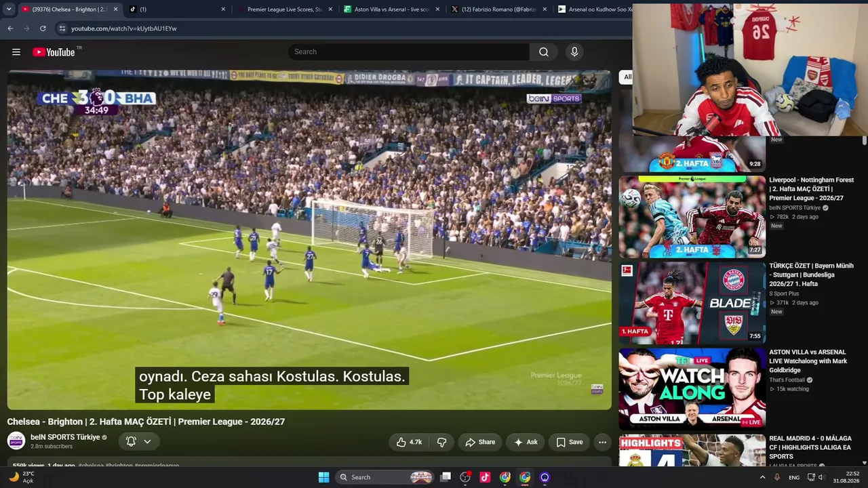Image resolution: width=868 pixels, height=488 pixels.
Task: Open the Arsenal oo Kudhow tab
Action: pyautogui.click(x=593, y=9)
